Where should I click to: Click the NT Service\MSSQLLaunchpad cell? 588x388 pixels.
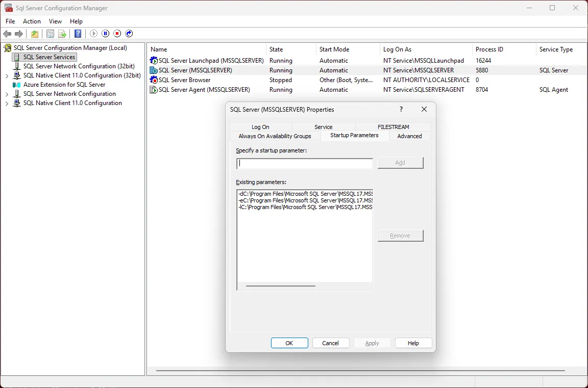pos(423,60)
